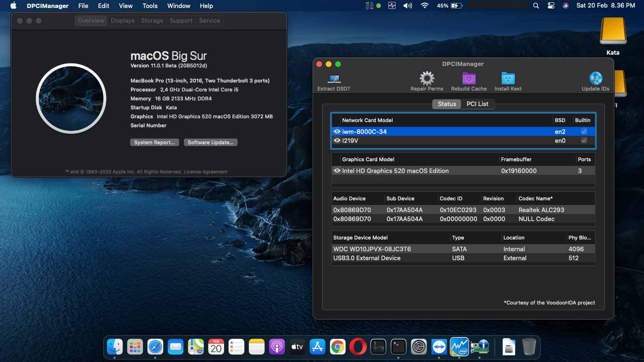Open Apple TV app in Dock
Image resolution: width=644 pixels, height=362 pixels.
(x=297, y=347)
